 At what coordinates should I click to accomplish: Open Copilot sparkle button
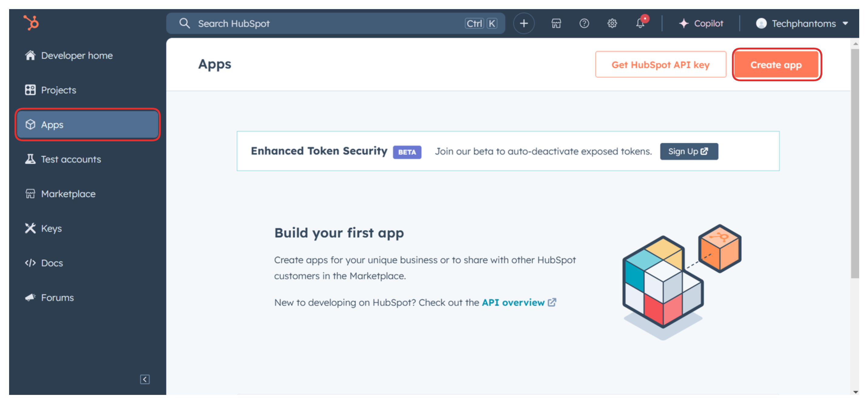tap(700, 23)
